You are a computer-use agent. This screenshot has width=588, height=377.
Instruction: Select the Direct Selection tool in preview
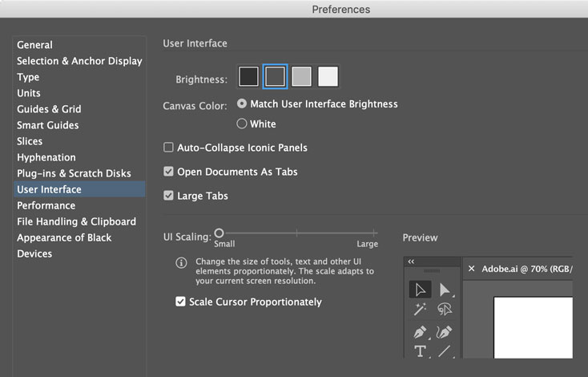click(x=445, y=290)
